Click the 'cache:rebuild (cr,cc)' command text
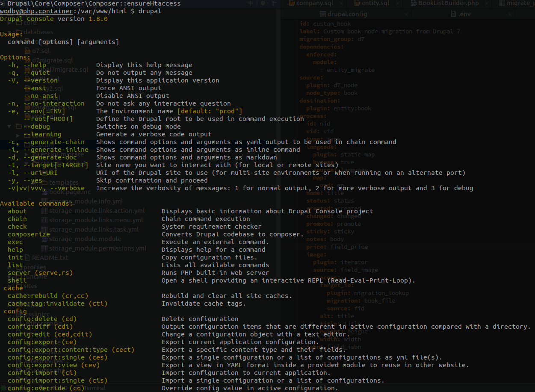The height and width of the screenshot is (392, 535). pyautogui.click(x=48, y=296)
